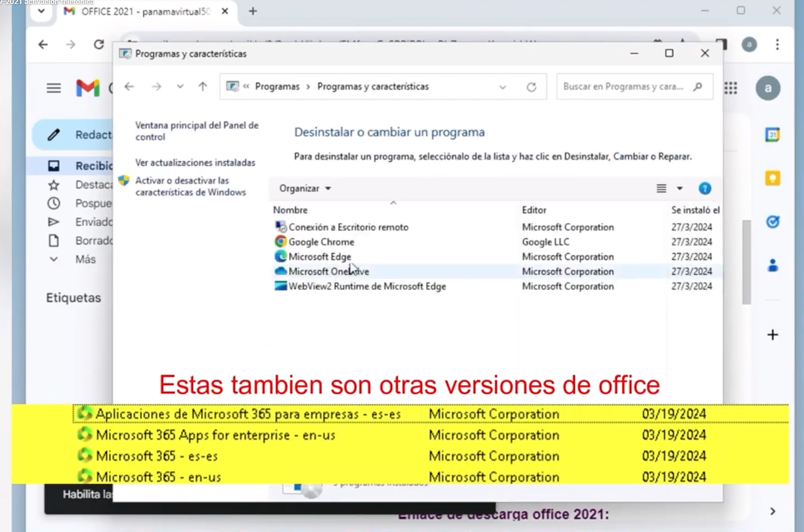Click the Redactar compose button in Gmail

(73, 134)
